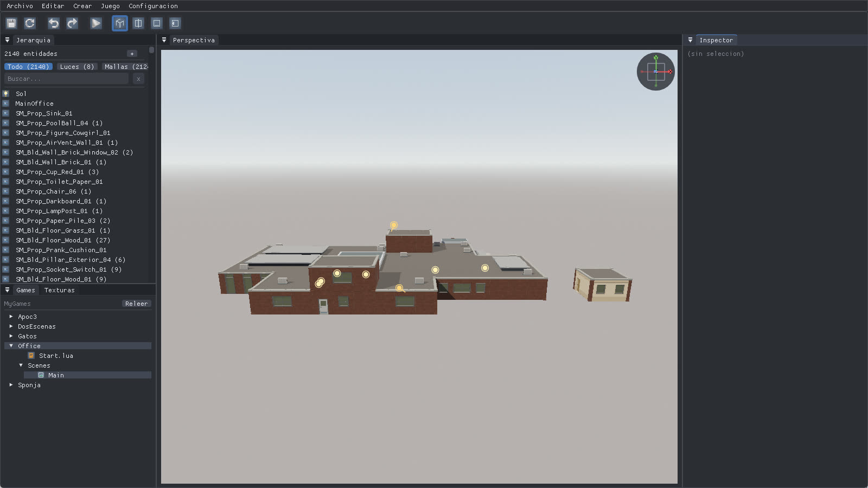Switch to the Games tab
The image size is (868, 488).
click(x=25, y=290)
